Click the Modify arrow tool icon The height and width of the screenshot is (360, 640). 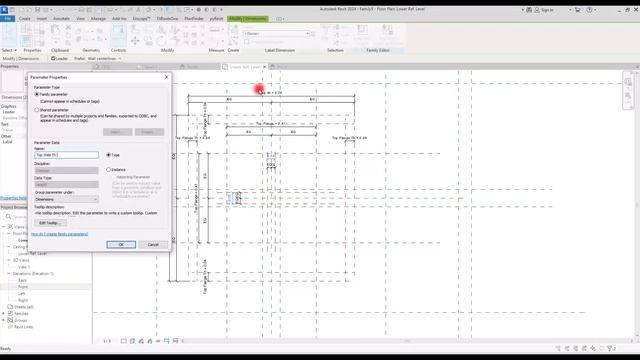pyautogui.click(x=9, y=34)
